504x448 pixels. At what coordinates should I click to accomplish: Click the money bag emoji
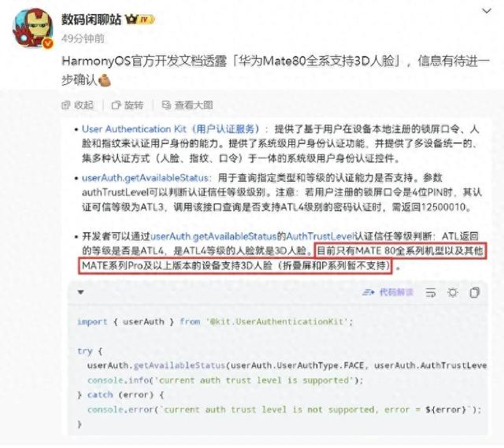click(x=105, y=80)
